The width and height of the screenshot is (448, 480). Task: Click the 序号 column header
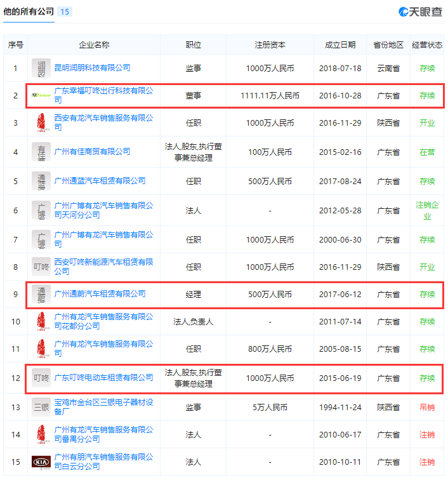click(x=16, y=45)
